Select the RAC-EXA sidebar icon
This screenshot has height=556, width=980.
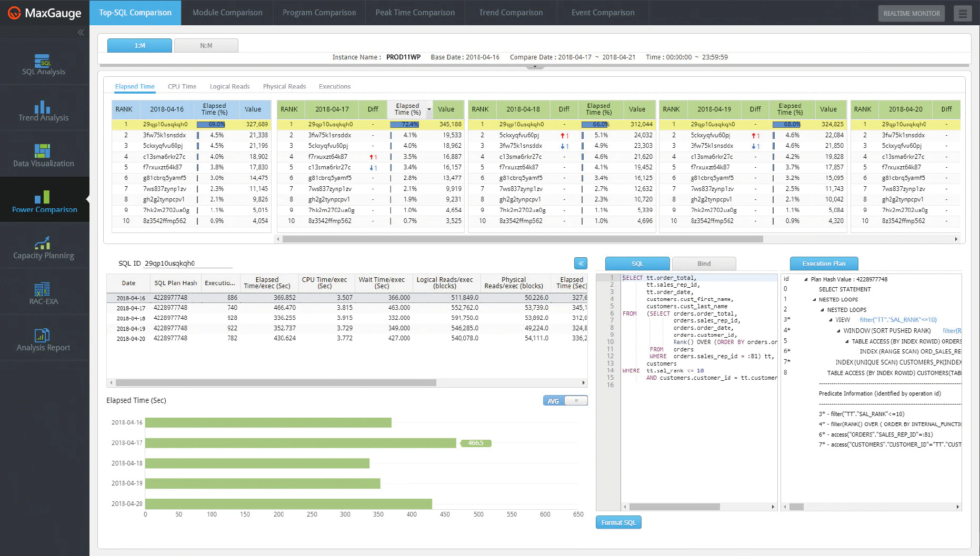(x=45, y=291)
